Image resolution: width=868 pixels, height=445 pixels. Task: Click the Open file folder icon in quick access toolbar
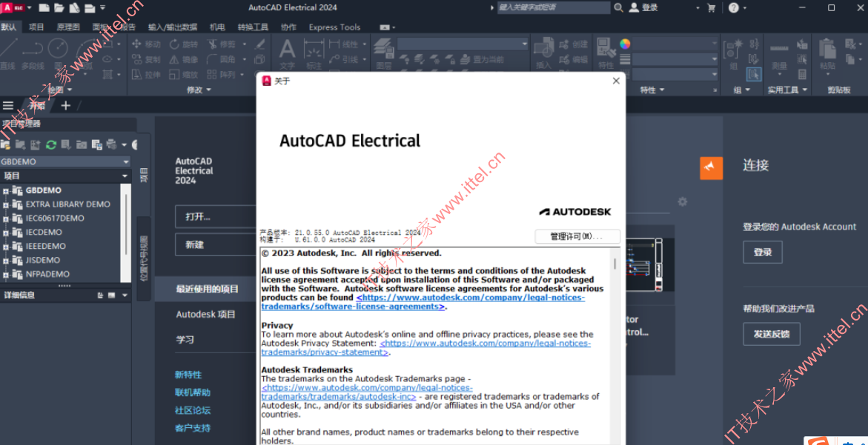tap(59, 7)
